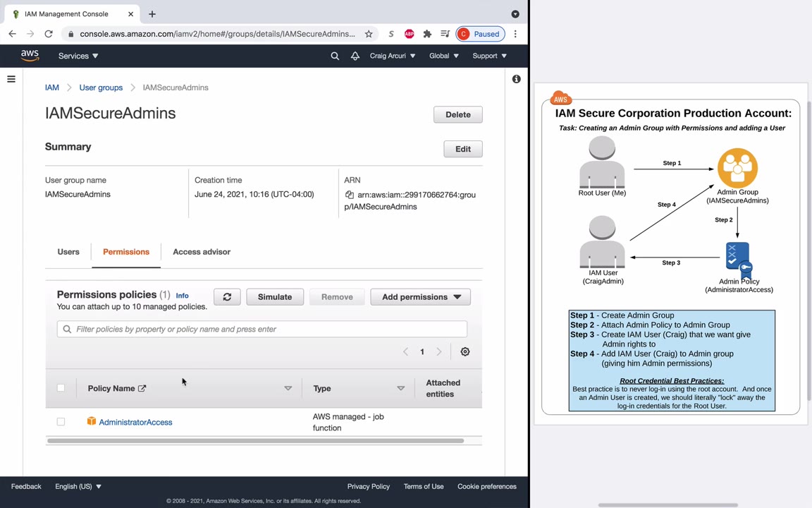Open Cookie preferences in footer

click(x=487, y=486)
